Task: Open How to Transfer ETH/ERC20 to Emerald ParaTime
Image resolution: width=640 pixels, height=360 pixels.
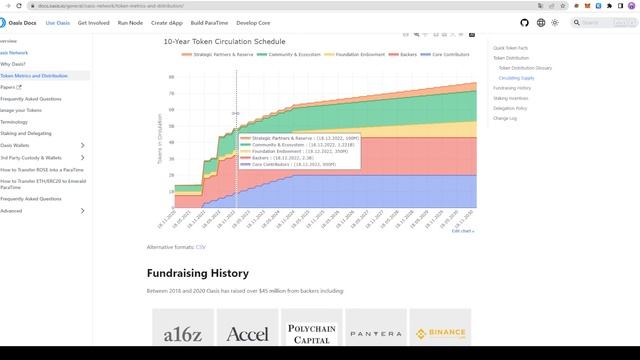Action: (x=43, y=184)
